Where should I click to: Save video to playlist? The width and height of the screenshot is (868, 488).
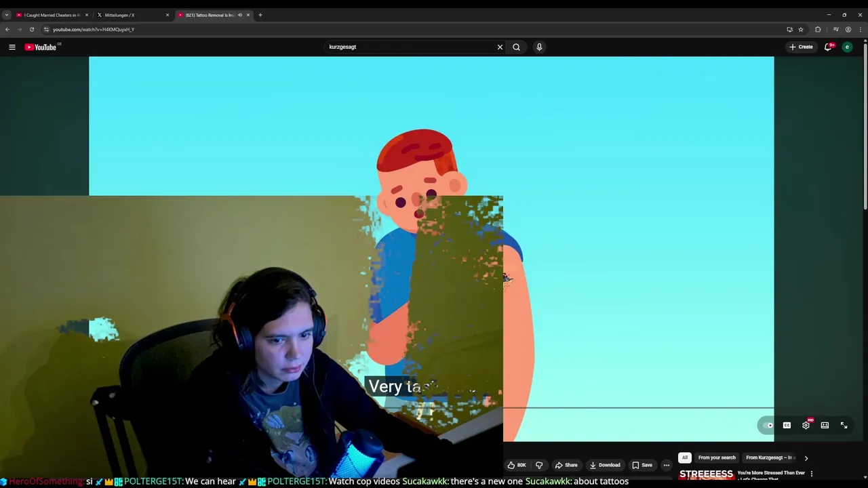642,465
